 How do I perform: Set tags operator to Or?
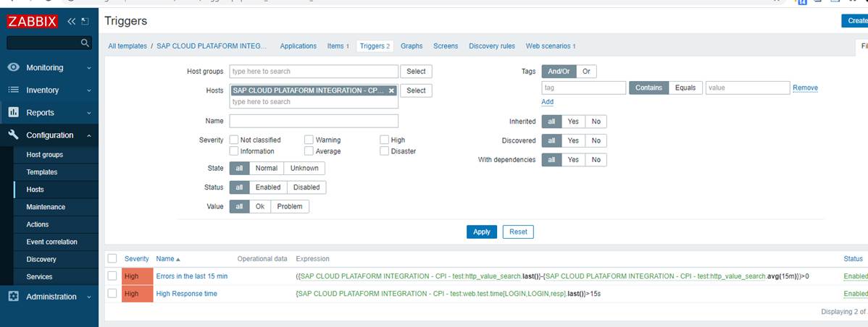tap(586, 71)
